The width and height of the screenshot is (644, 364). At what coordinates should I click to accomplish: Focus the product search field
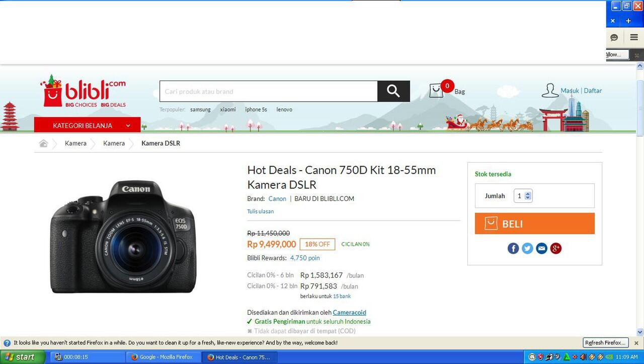[x=269, y=91]
